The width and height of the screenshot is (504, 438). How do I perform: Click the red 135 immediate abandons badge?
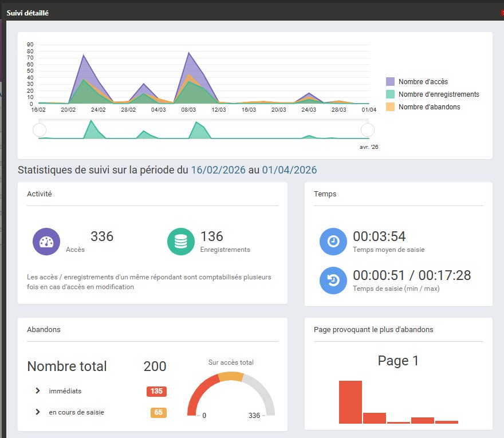point(156,392)
